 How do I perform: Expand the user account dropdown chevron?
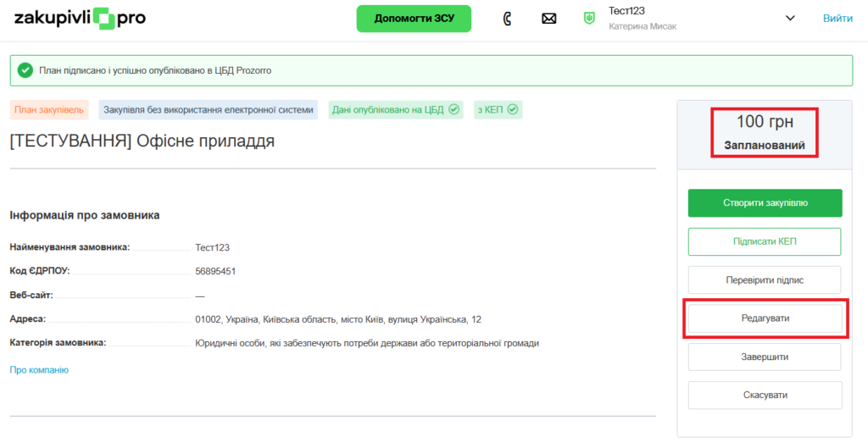point(790,19)
